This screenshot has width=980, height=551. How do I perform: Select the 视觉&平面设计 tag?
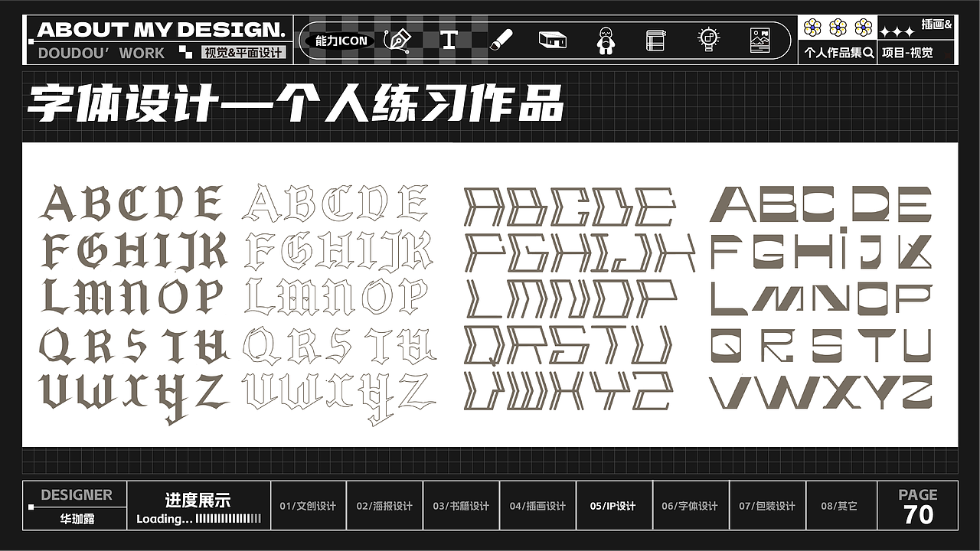pyautogui.click(x=243, y=53)
